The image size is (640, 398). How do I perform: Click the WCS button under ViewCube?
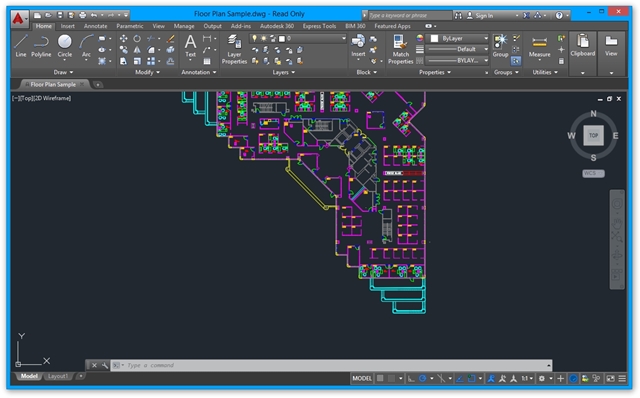point(593,173)
